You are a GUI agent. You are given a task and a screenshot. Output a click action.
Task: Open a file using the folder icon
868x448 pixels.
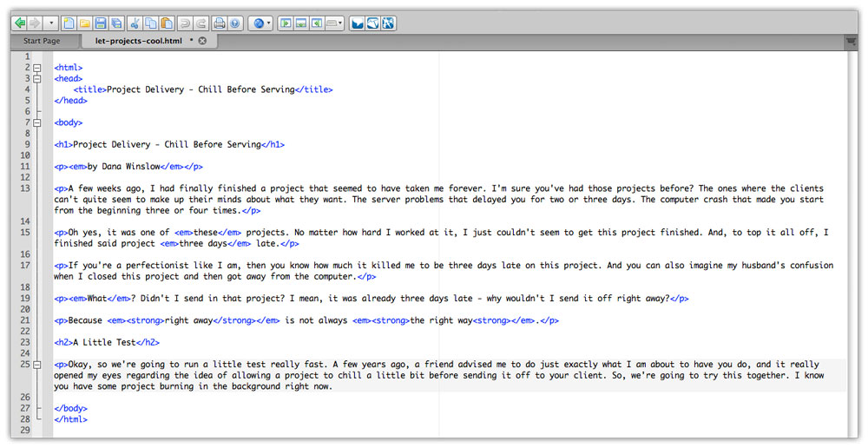coord(85,23)
